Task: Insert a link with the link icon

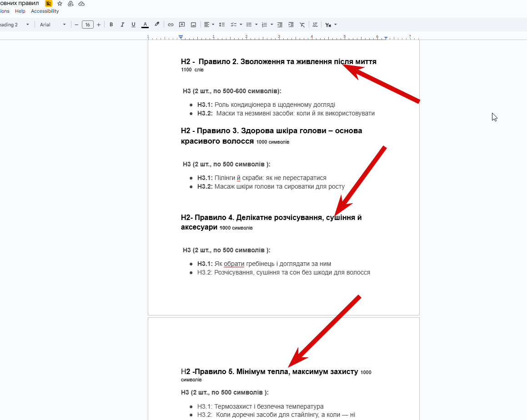Action: [x=171, y=25]
